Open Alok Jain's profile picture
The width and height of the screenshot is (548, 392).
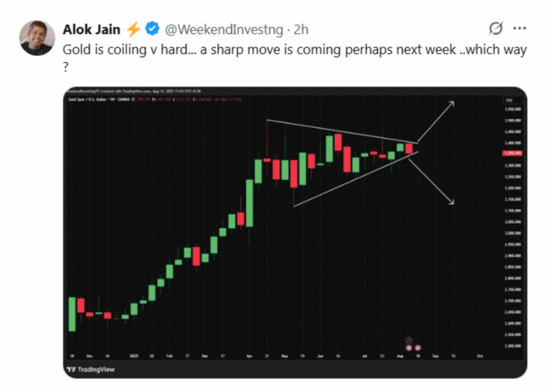[37, 38]
